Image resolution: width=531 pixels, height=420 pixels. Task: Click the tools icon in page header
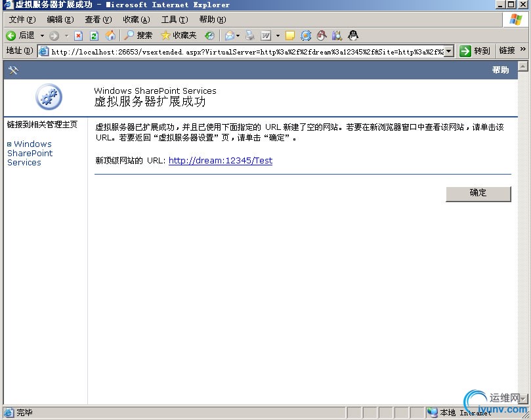coord(13,70)
